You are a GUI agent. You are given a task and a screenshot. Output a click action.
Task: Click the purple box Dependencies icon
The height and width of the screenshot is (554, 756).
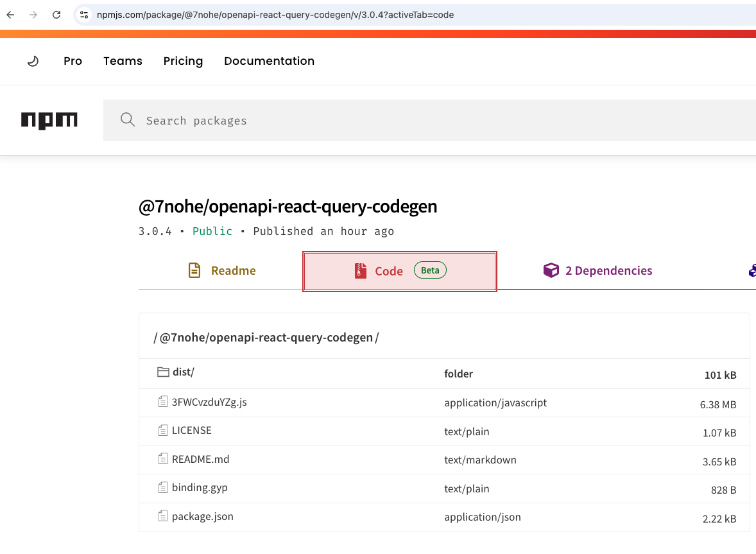(551, 270)
